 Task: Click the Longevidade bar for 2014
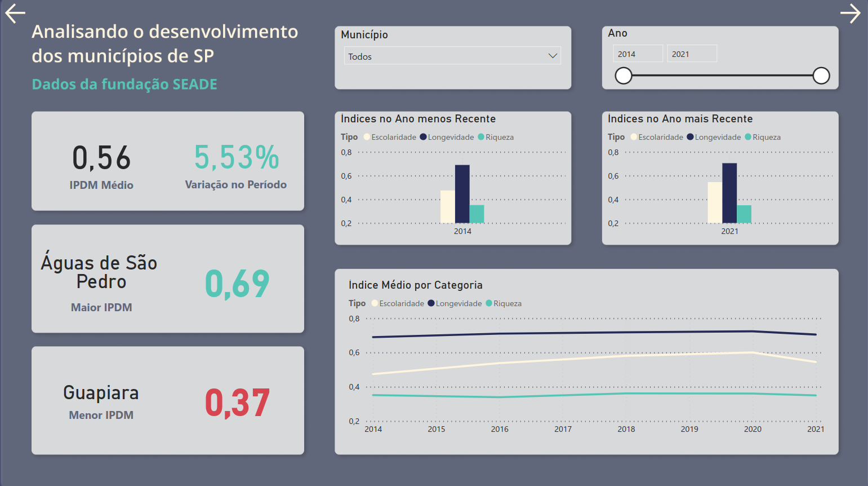(462, 194)
